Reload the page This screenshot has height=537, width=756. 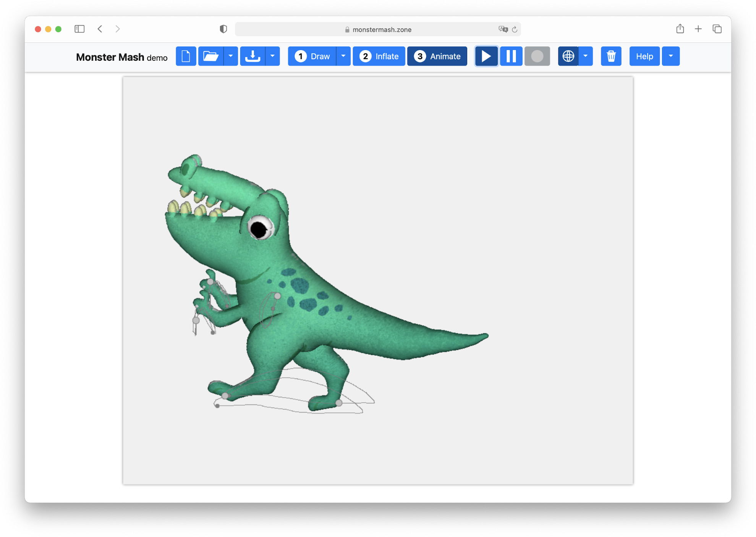pyautogui.click(x=515, y=29)
